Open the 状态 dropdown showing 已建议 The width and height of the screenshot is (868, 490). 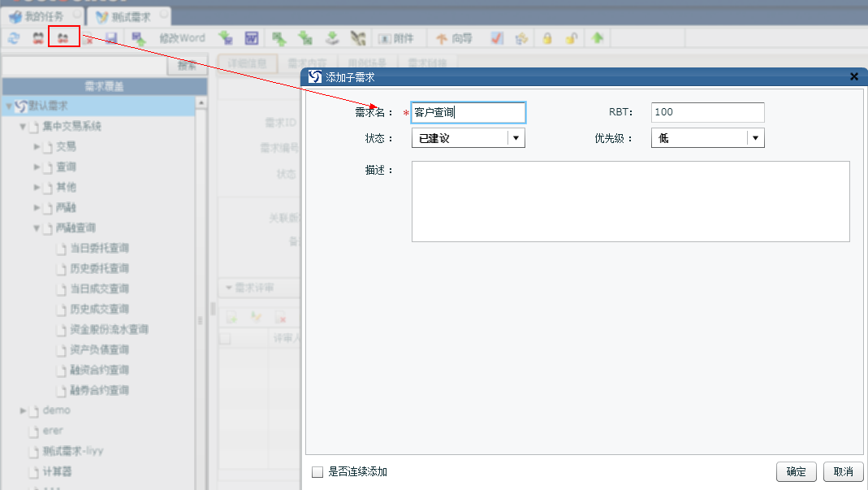[x=516, y=138]
